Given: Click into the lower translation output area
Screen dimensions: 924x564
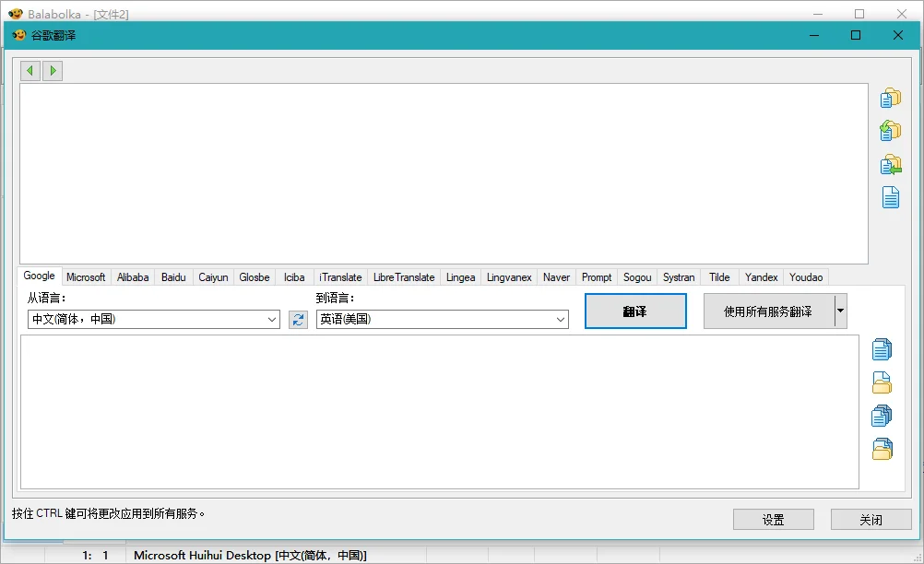Looking at the screenshot, I should coord(440,412).
